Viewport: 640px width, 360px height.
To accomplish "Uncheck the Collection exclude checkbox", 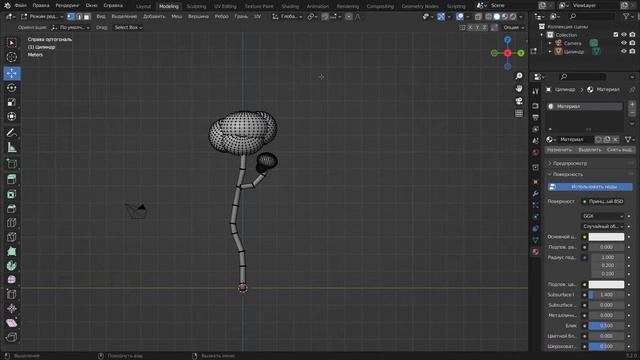I will click(x=616, y=35).
